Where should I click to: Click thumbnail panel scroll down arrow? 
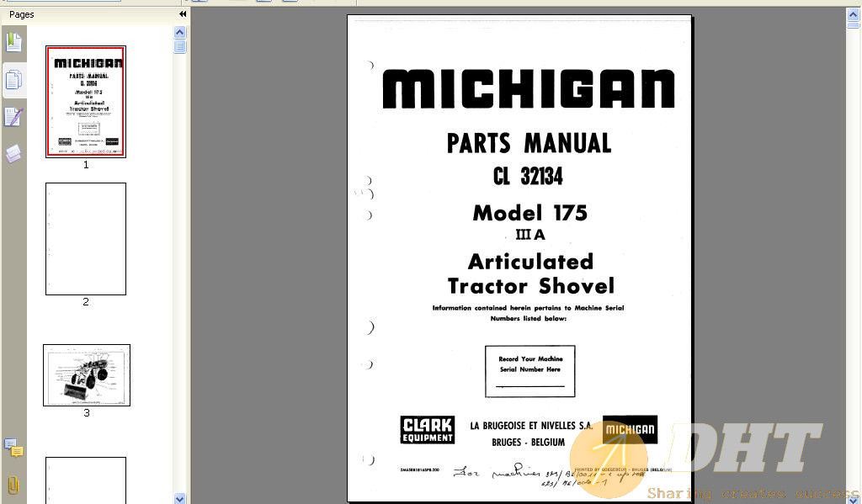point(180,498)
